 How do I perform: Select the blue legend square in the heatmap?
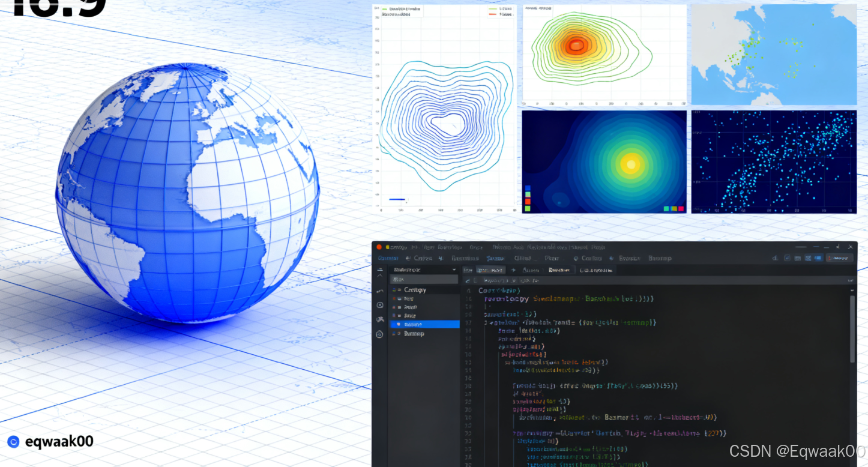click(528, 188)
